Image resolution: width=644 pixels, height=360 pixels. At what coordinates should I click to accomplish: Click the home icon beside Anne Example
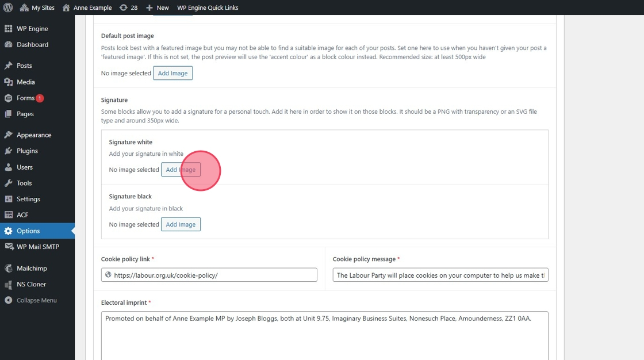[66, 7]
